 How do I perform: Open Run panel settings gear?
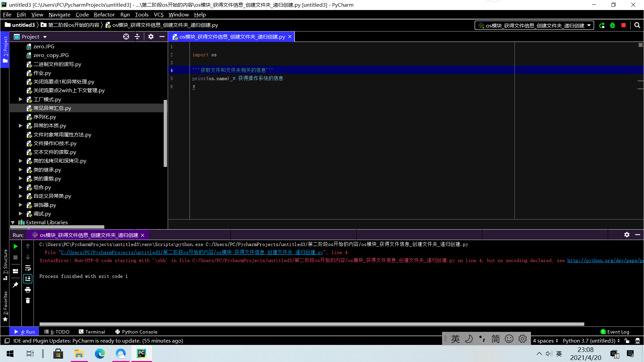627,235
